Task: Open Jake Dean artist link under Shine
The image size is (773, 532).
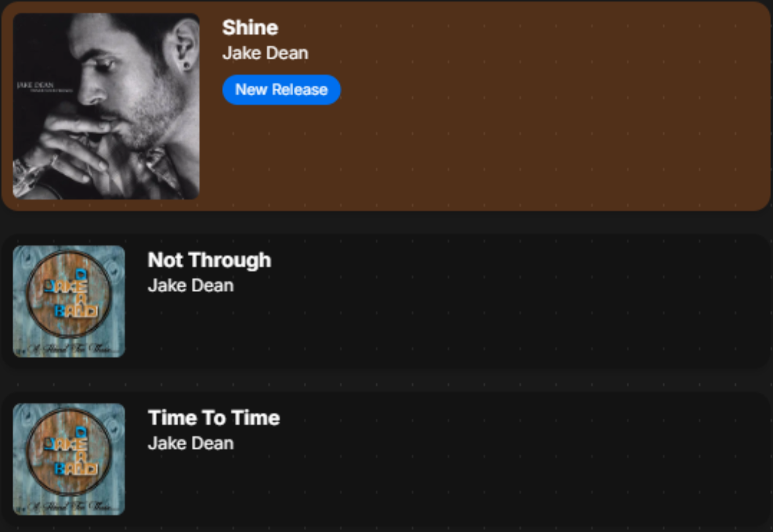Action: 265,53
